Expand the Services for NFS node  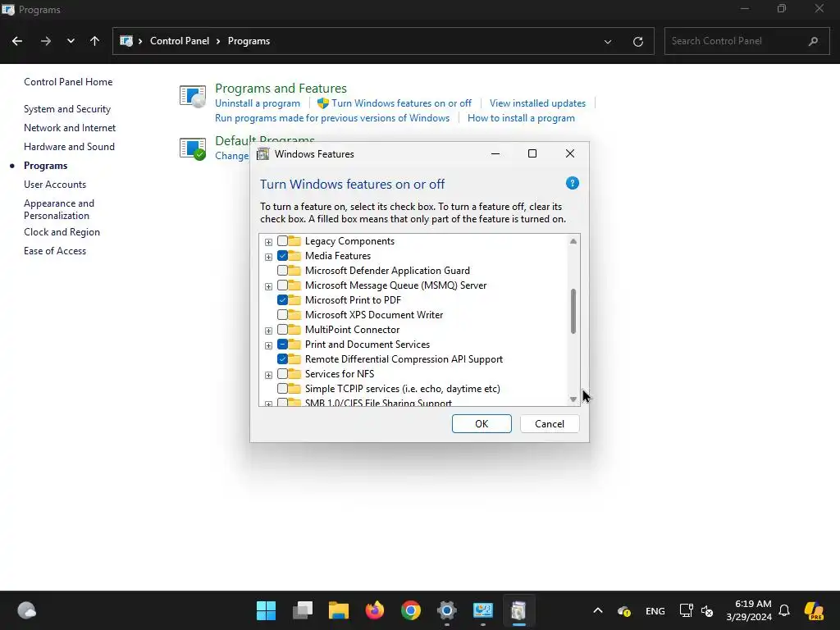pos(268,375)
